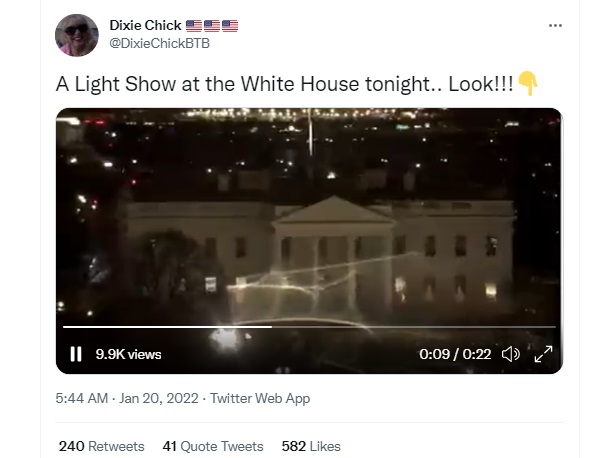The image size is (593, 458).
Task: Click the 9.9K views counter
Action: 129,354
